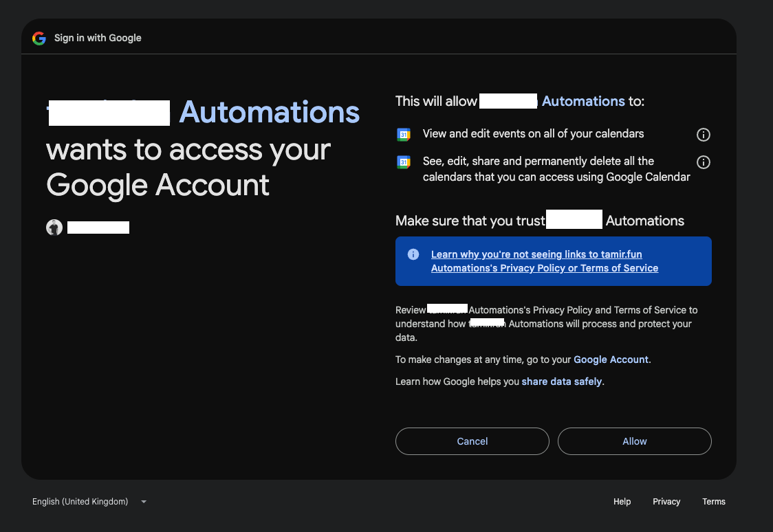Open the Help footer link
Viewport: 773px width, 532px height.
[x=622, y=502]
